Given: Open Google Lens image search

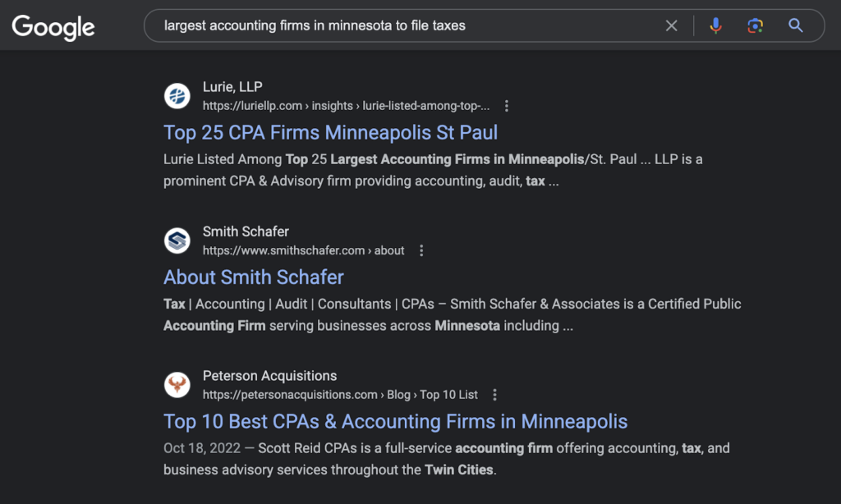Looking at the screenshot, I should [x=756, y=25].
